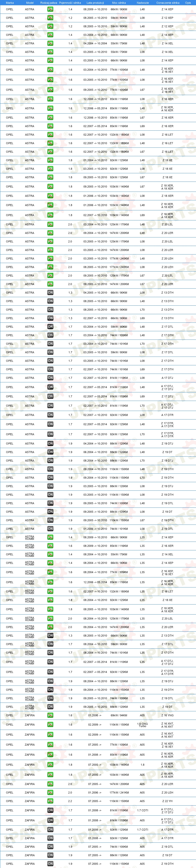This screenshot has height=868, width=196.
Task: Click the 1.6 CNG Turbo body cell
Action: click(x=142, y=725)
